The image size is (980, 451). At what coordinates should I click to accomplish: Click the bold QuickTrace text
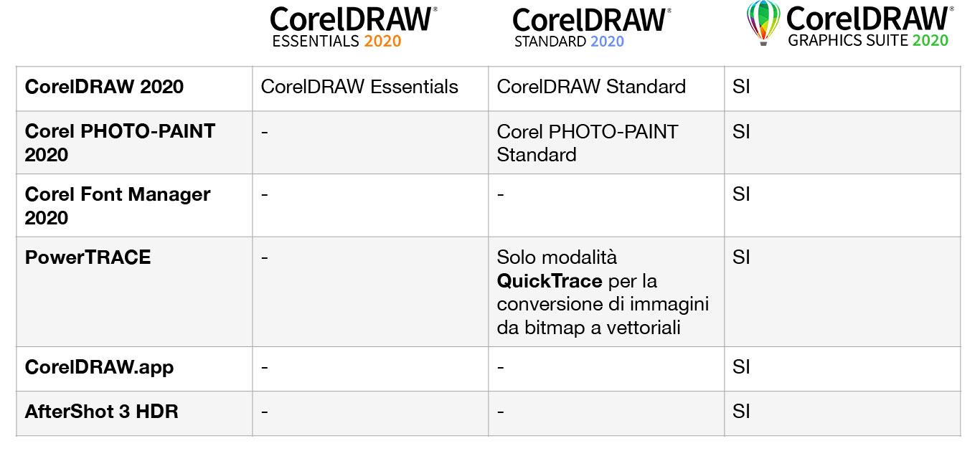click(x=550, y=280)
